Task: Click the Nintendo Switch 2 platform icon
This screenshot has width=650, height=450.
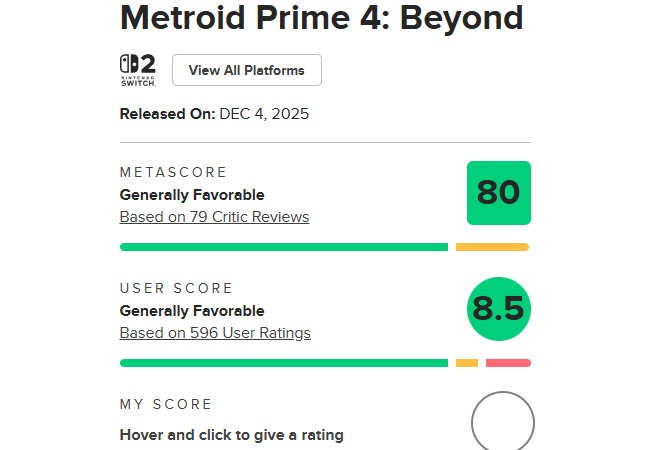Action: pyautogui.click(x=138, y=70)
